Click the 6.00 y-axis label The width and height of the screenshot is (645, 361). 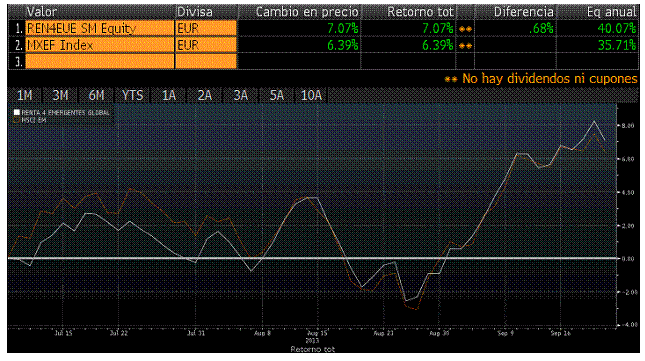pos(628,159)
